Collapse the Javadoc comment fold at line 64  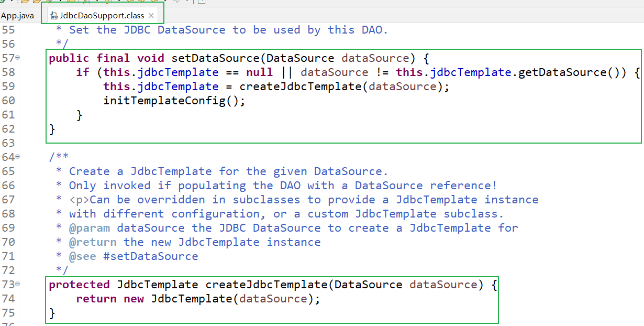[18, 157]
